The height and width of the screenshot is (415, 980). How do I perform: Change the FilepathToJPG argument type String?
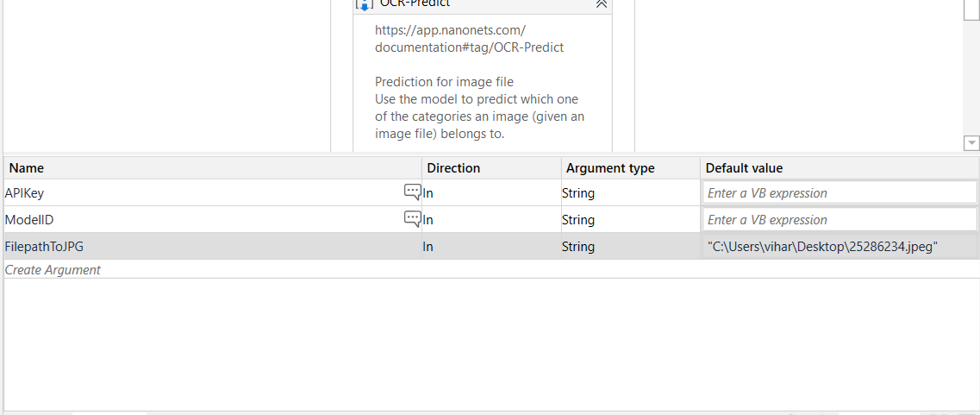(630, 247)
